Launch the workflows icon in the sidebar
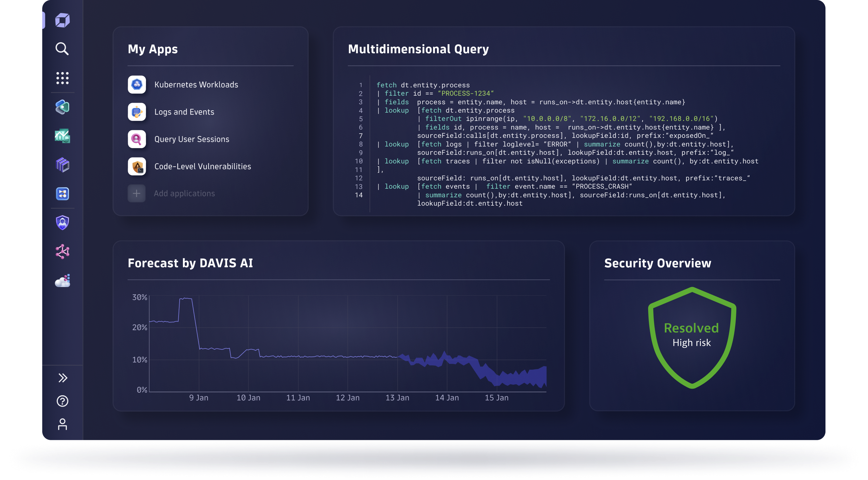Screen dimensions: 868x480 [62, 194]
